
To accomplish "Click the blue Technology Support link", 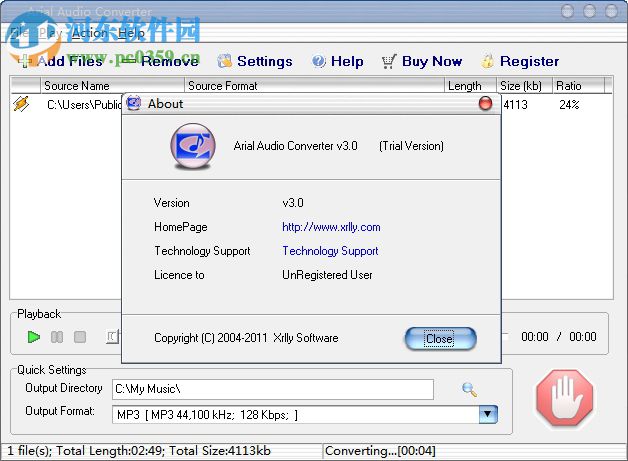I will pos(330,251).
